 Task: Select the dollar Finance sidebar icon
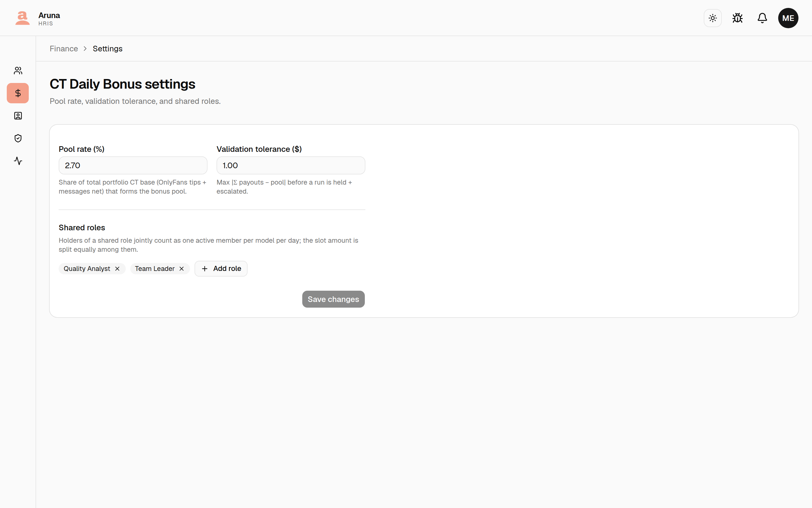pos(18,93)
